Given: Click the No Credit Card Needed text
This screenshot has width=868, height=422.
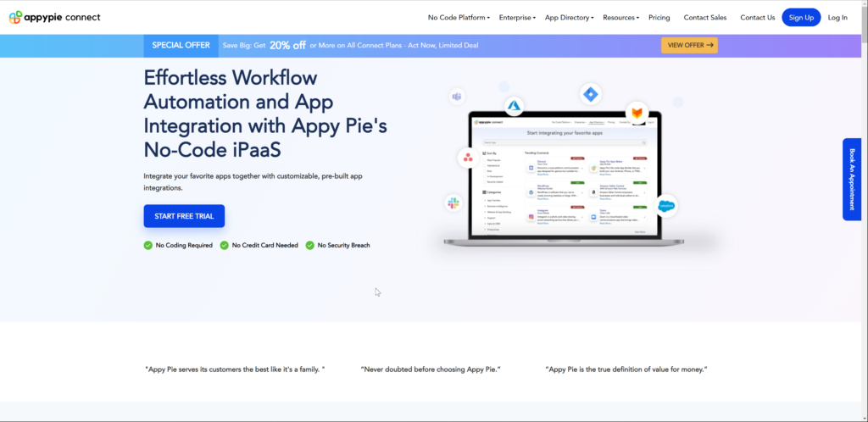Looking at the screenshot, I should click(264, 245).
